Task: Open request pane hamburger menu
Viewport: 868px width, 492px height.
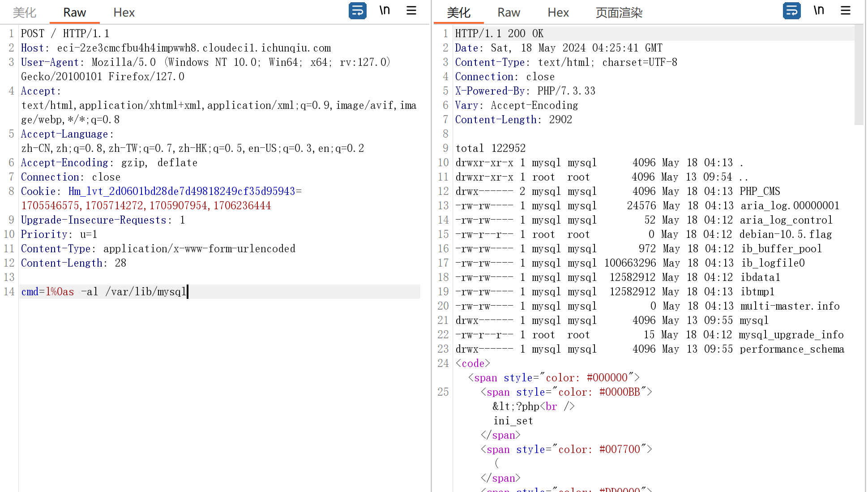Action: pos(411,10)
